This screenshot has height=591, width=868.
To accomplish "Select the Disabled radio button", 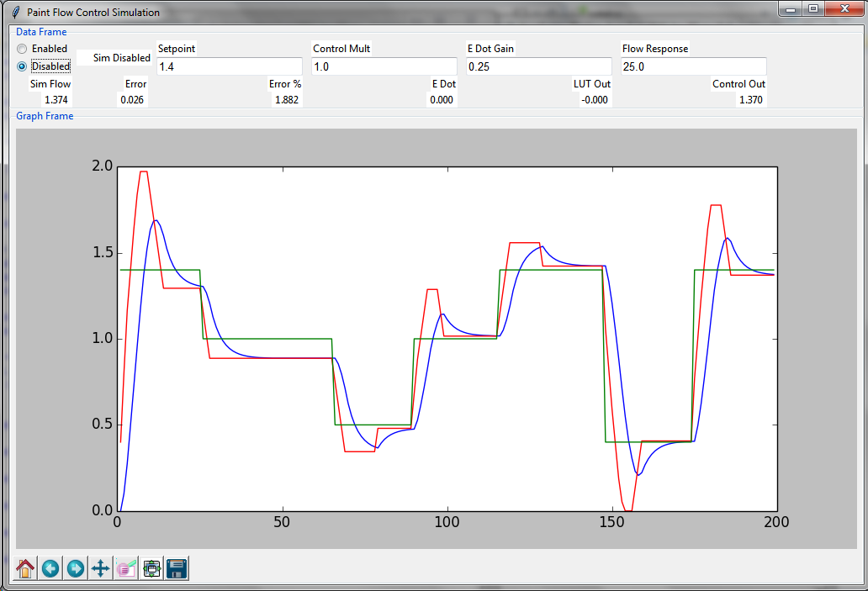I will [x=22, y=66].
